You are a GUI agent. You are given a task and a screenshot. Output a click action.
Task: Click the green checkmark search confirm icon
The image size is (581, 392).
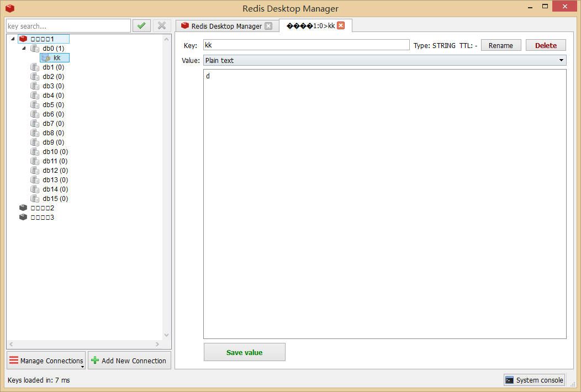tap(141, 26)
